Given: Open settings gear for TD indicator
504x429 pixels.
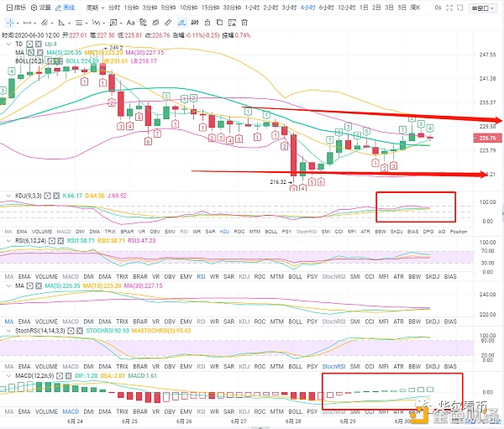Looking at the screenshot, I should pos(29,44).
